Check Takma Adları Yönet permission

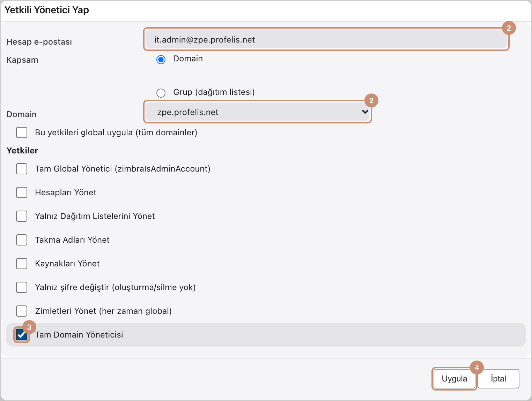22,240
